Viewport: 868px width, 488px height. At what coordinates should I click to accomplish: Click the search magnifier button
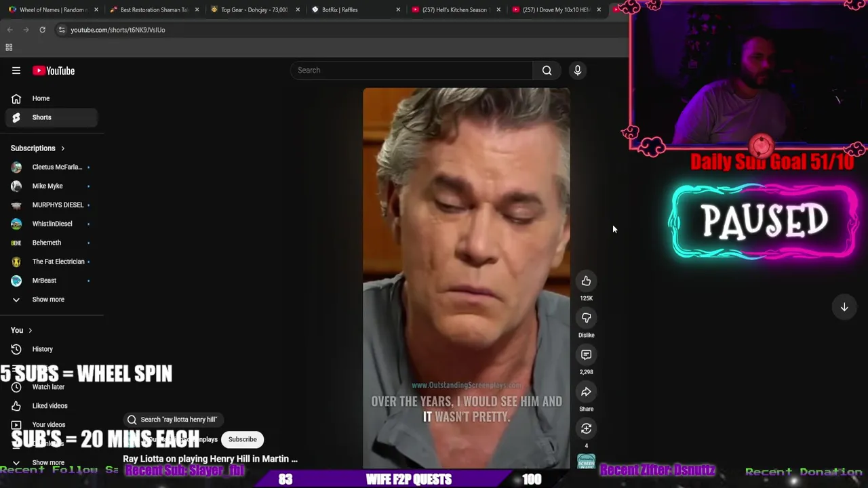point(547,70)
